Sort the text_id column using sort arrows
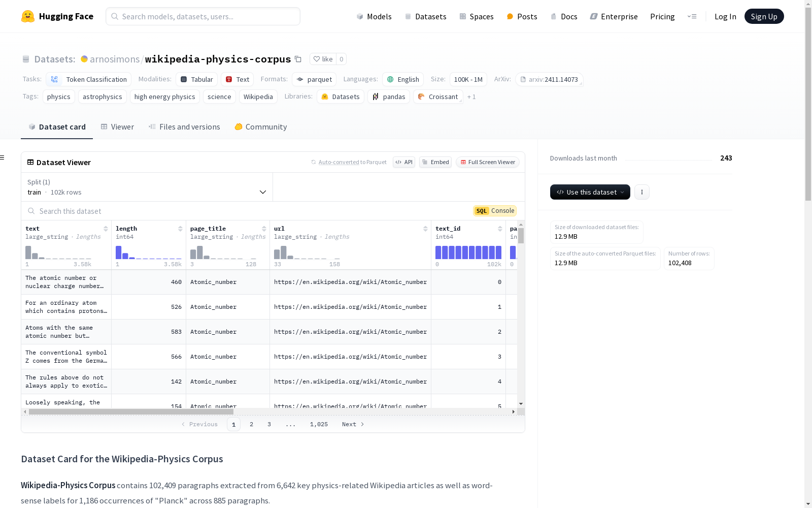This screenshot has height=508, width=812. click(x=500, y=229)
